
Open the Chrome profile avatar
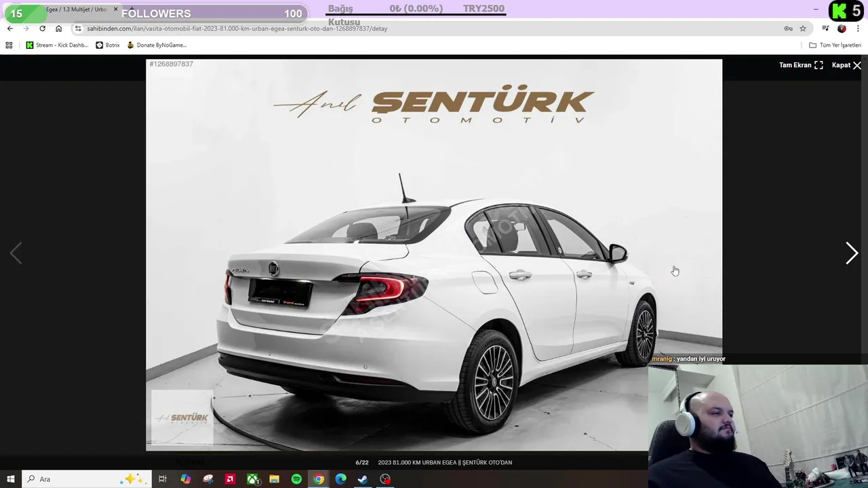(842, 28)
